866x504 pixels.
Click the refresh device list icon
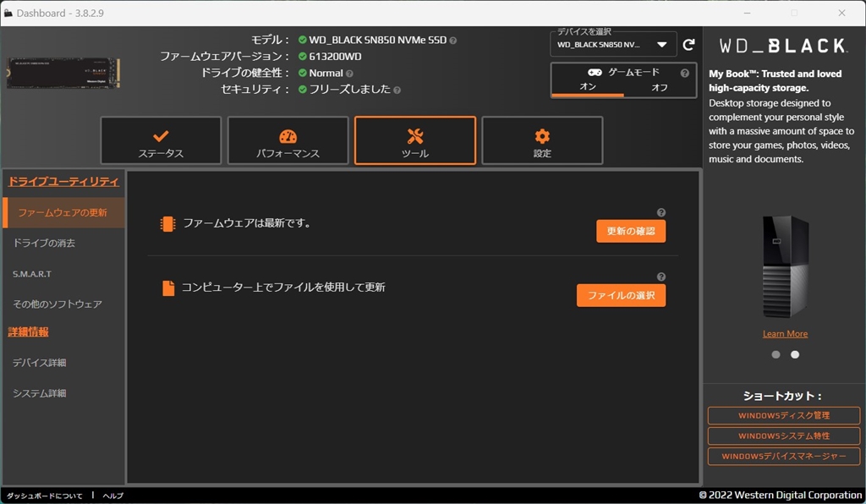688,45
